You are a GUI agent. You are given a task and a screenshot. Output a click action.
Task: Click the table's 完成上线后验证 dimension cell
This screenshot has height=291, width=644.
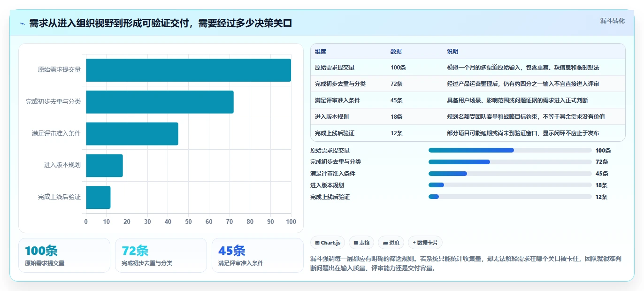(335, 133)
